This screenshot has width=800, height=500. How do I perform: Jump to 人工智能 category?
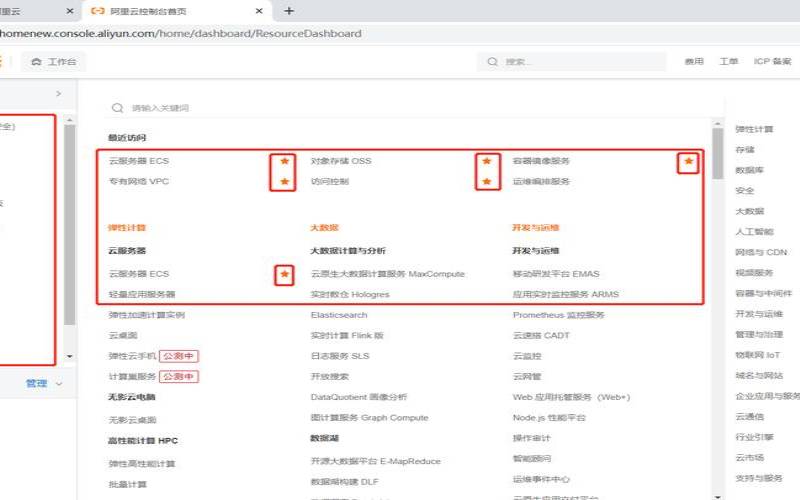point(755,232)
